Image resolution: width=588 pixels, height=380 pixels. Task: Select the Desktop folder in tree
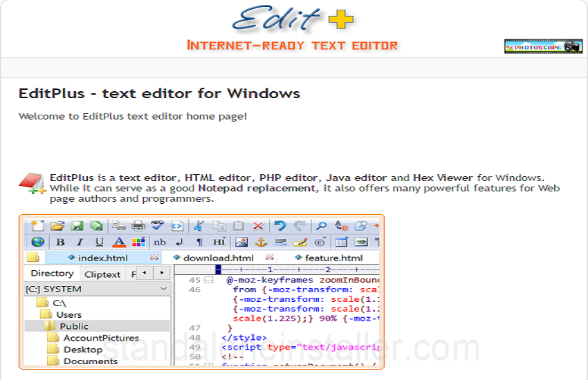coord(75,350)
